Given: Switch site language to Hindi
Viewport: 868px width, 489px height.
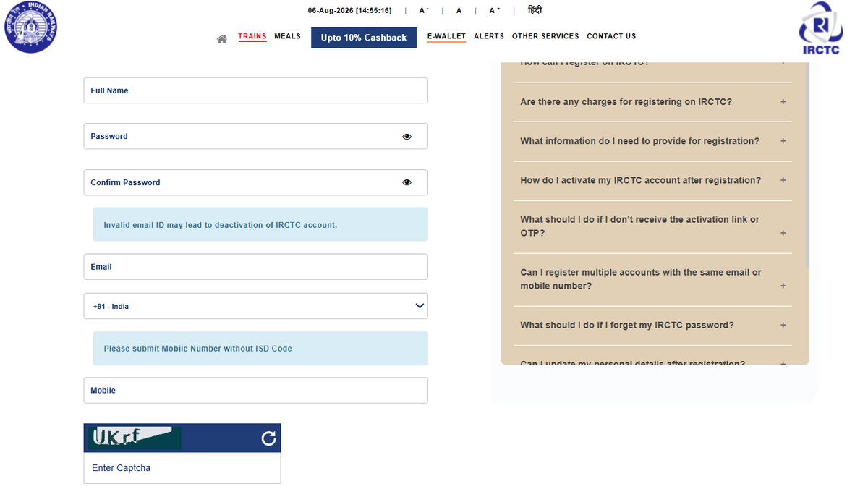Looking at the screenshot, I should coord(535,10).
